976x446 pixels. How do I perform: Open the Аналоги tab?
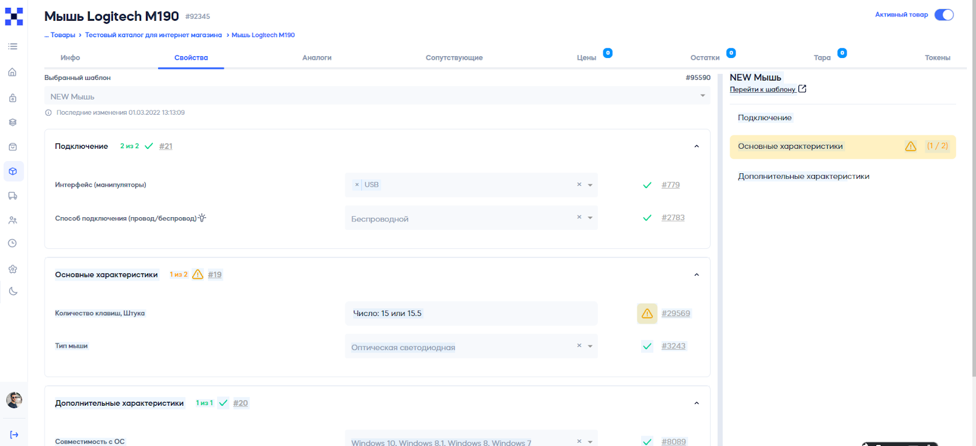coord(317,57)
